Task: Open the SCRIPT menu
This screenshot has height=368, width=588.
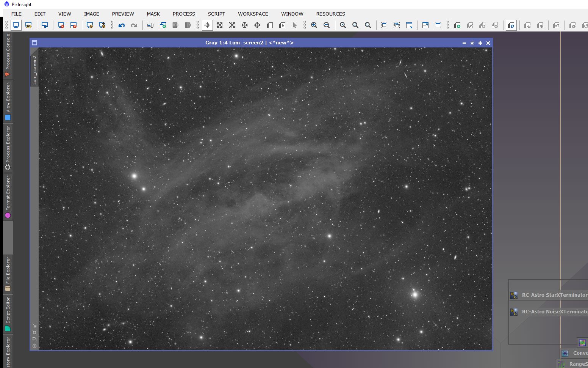Action: pyautogui.click(x=216, y=14)
